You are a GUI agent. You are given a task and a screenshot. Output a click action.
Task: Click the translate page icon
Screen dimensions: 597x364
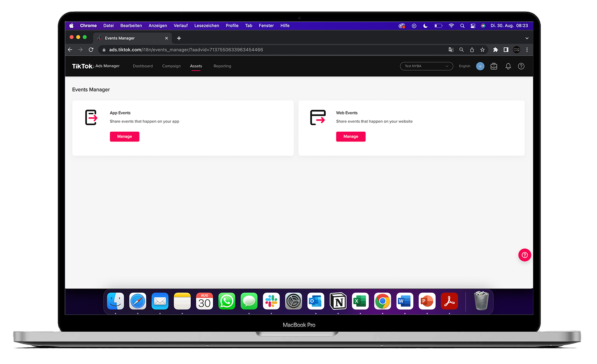[451, 49]
